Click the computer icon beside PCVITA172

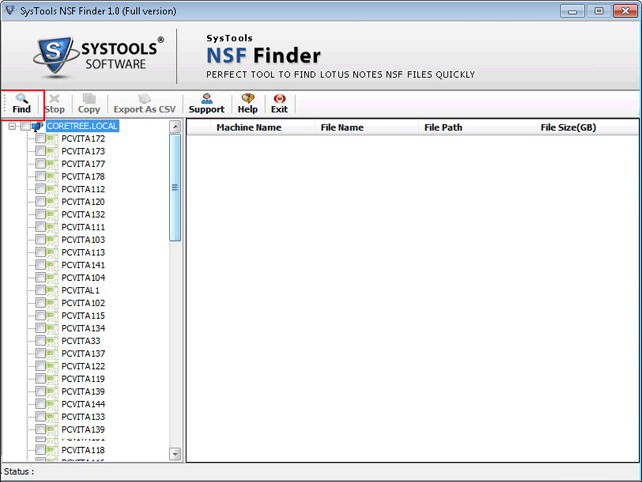(x=52, y=139)
